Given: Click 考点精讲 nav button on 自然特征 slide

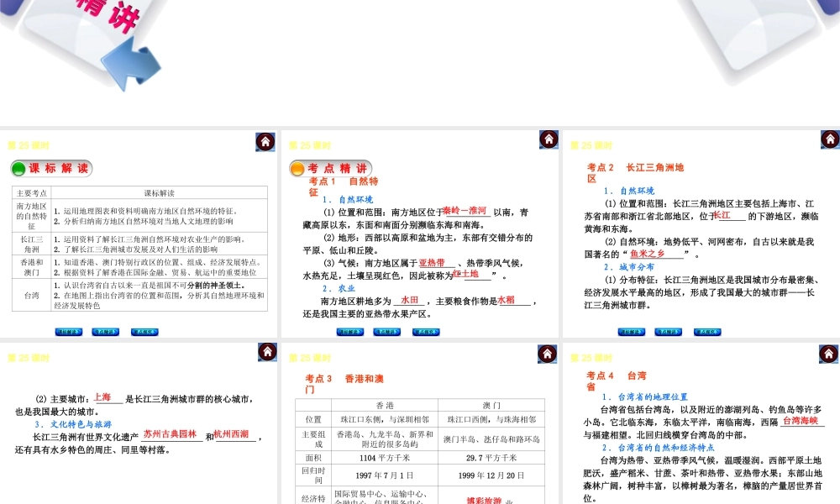Looking at the screenshot, I should [386, 332].
